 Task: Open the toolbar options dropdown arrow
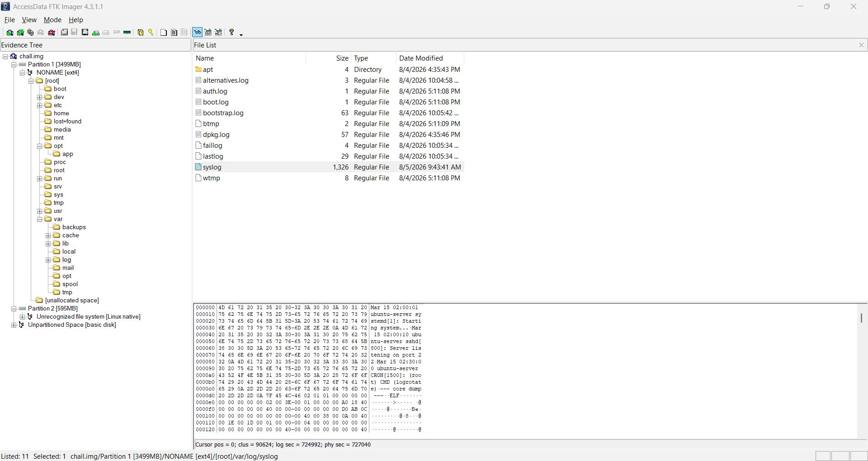click(x=241, y=34)
